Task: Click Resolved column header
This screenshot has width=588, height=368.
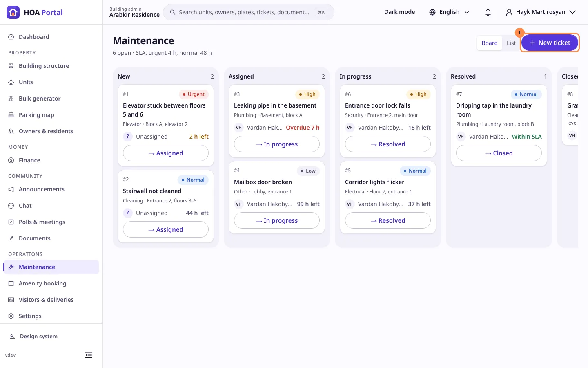Action: click(463, 76)
